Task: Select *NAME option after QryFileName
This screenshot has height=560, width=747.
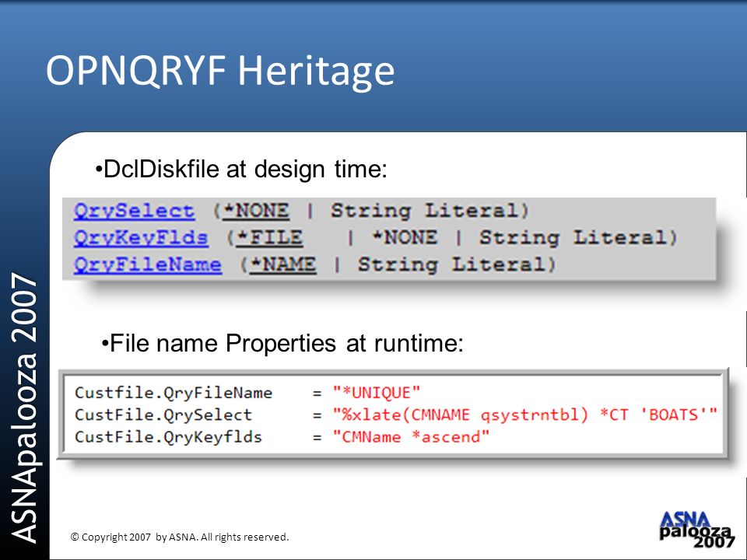Action: point(283,264)
